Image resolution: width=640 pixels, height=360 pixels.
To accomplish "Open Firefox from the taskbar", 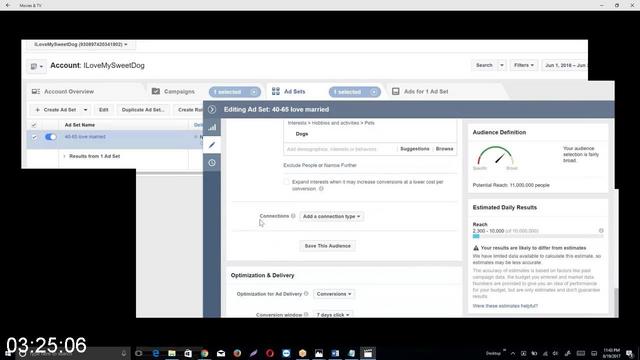I will (x=237, y=353).
